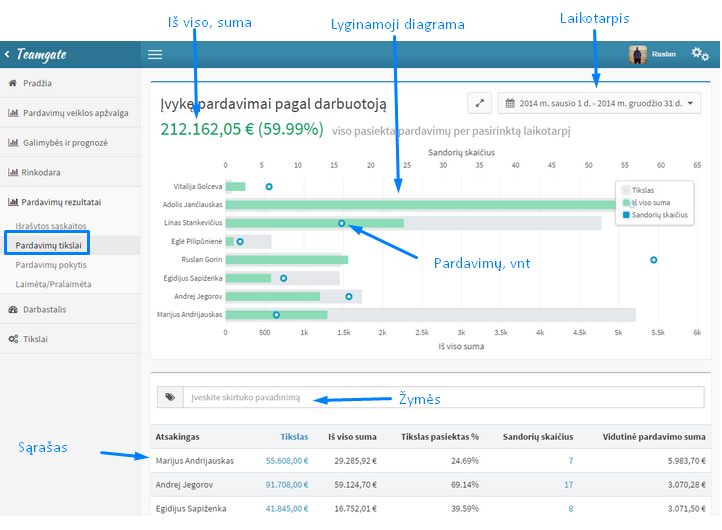Open deal count 7 link for Marijus
722x530 pixels.
[x=571, y=460]
